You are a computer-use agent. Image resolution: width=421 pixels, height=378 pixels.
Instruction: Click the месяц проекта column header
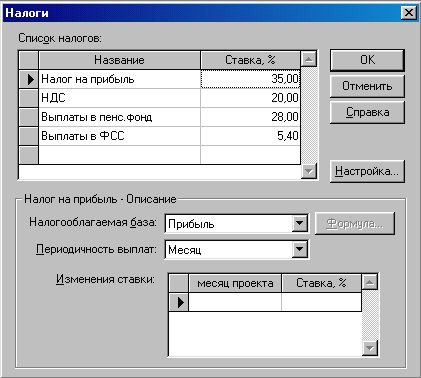coord(235,283)
